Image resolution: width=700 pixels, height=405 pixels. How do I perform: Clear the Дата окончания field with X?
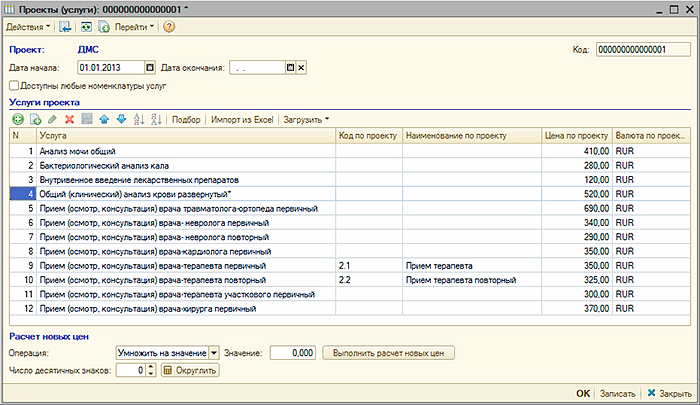click(302, 68)
